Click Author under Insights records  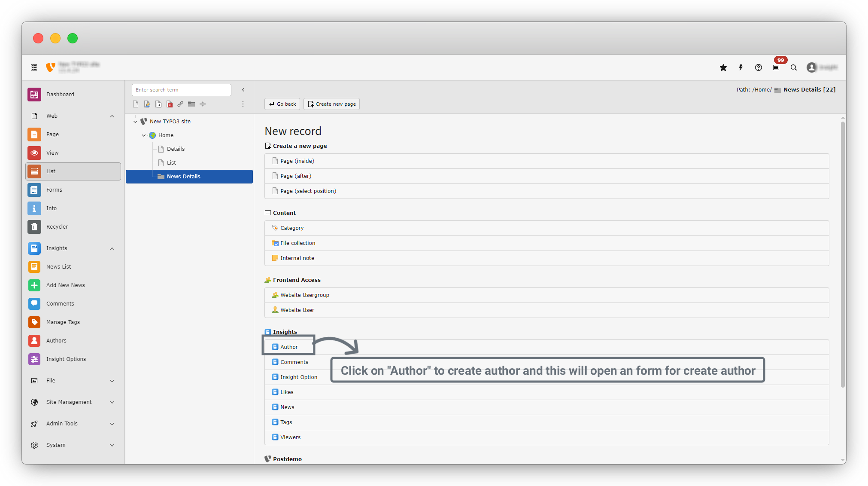pos(289,347)
